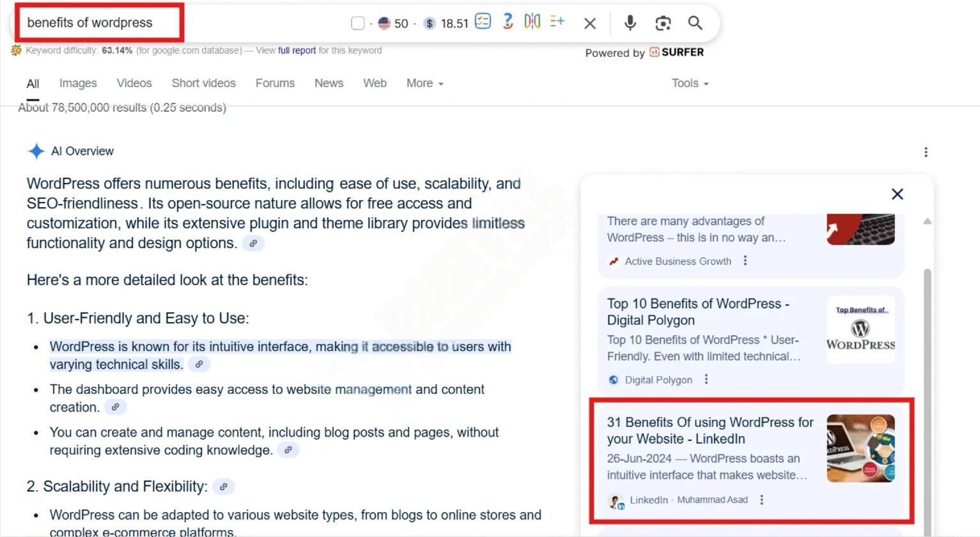Viewport: 980px width, 537px height.
Task: Open Google Lens camera search
Action: 663,22
